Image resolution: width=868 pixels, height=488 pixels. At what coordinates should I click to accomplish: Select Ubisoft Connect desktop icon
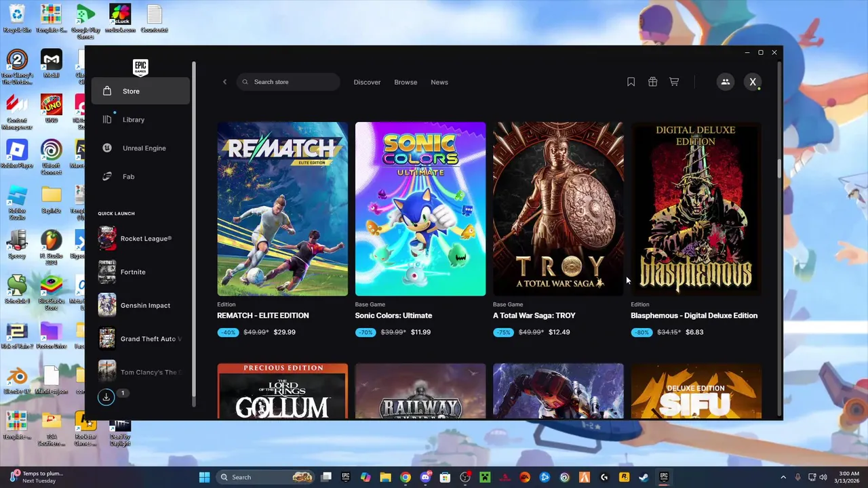pyautogui.click(x=52, y=157)
